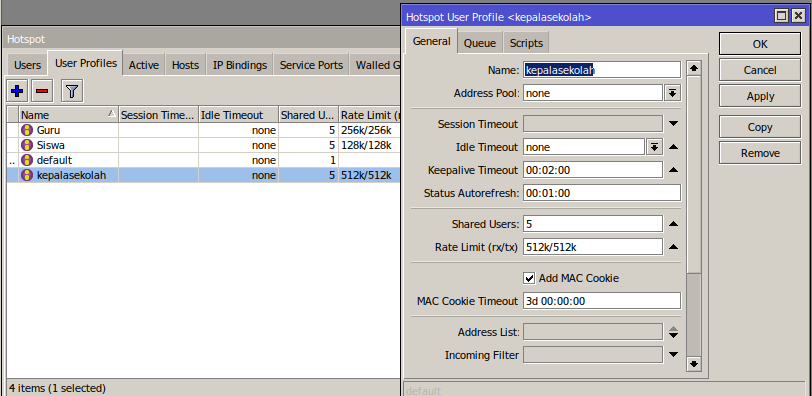812x396 pixels.
Task: Select the Guru profile row
Action: pyautogui.click(x=204, y=130)
